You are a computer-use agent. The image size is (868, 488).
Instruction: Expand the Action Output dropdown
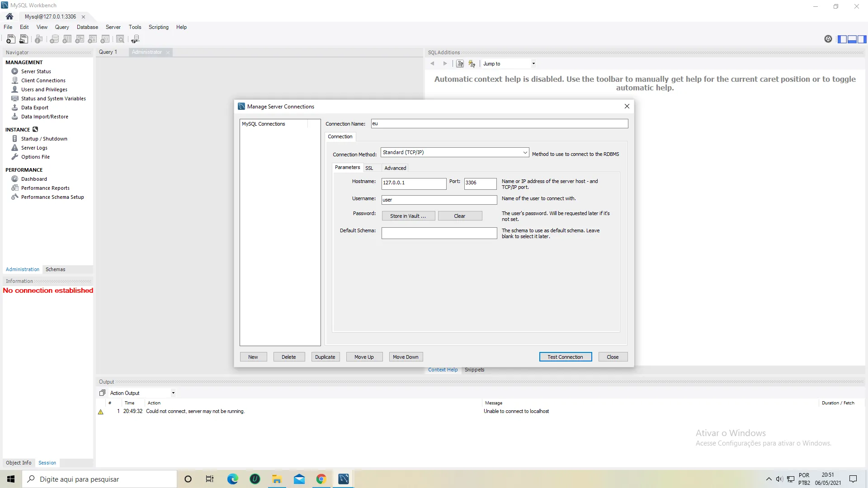tap(173, 393)
